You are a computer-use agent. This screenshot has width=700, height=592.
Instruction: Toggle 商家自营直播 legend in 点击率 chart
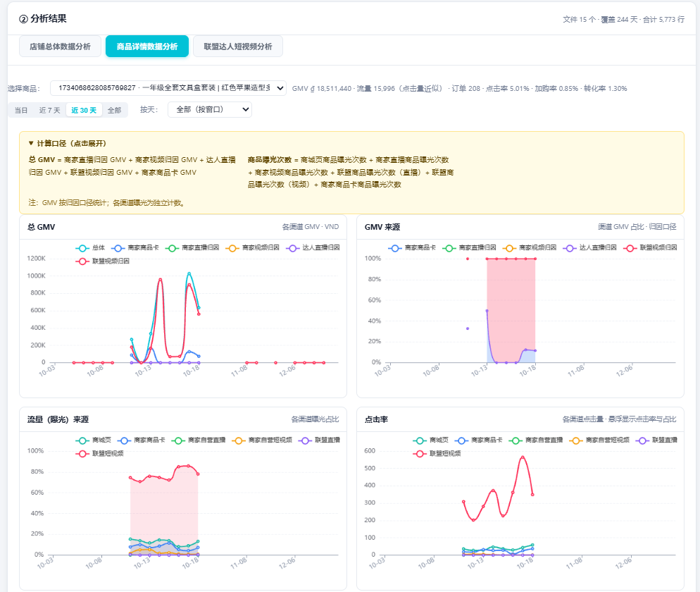click(536, 440)
